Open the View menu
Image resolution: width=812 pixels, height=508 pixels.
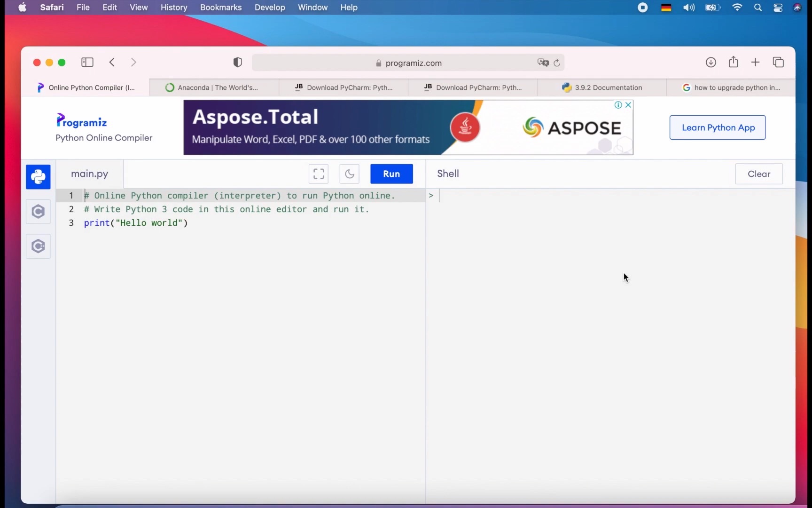click(139, 8)
